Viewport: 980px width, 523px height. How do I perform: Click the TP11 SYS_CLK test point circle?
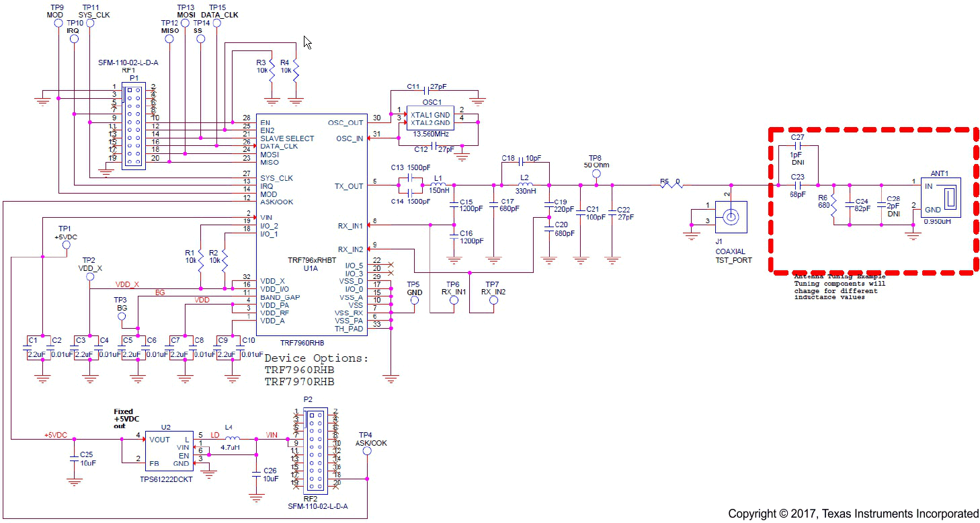pos(89,23)
